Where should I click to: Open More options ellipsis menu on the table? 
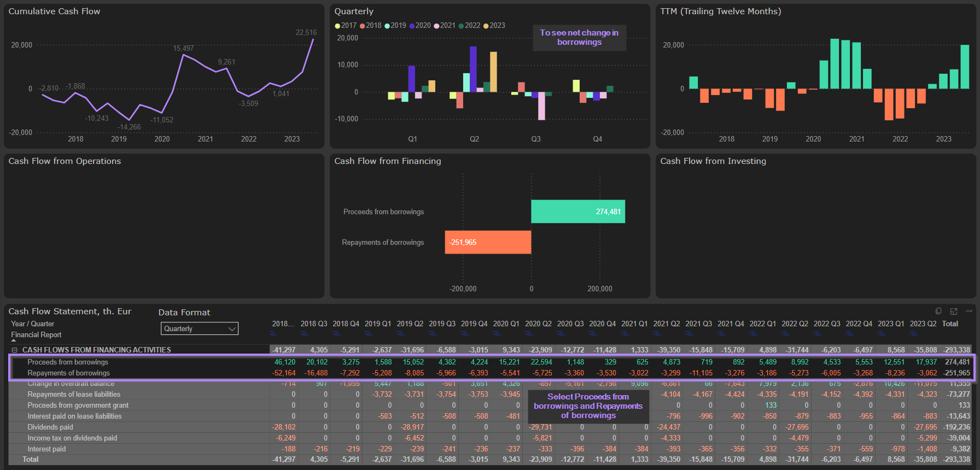969,311
